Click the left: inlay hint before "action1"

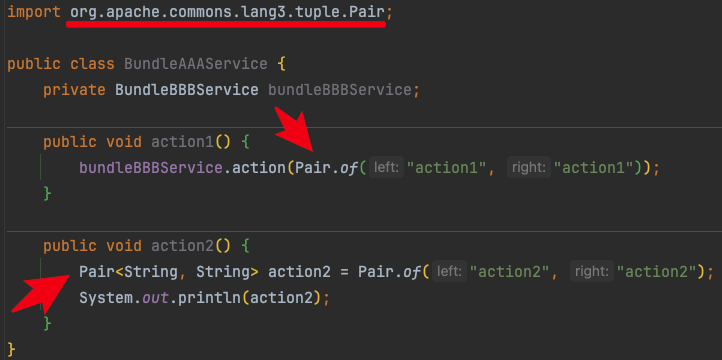pos(386,168)
